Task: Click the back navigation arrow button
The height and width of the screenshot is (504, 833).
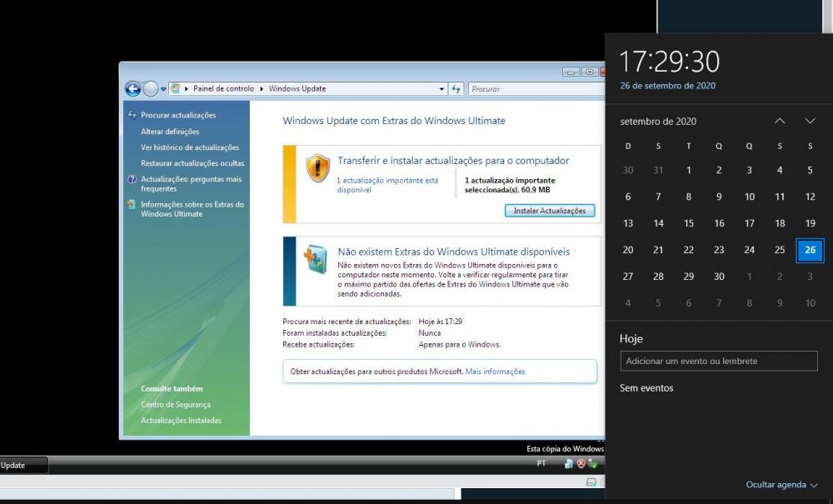Action: [x=132, y=89]
